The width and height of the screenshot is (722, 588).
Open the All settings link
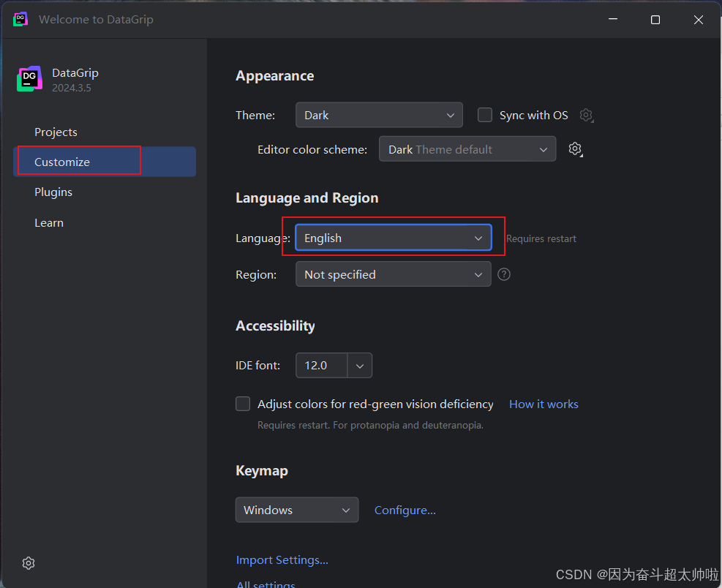point(266,584)
